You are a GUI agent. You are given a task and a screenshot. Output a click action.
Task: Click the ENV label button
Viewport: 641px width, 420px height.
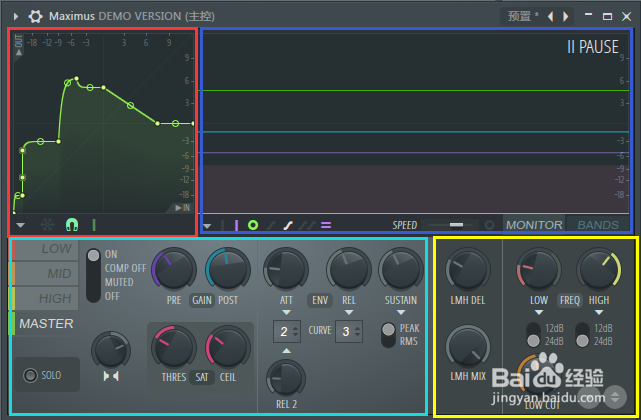tap(320, 301)
